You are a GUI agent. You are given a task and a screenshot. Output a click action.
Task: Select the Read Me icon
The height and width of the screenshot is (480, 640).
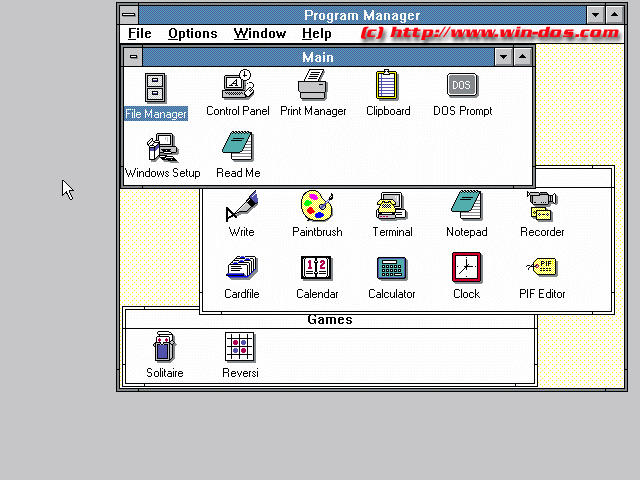point(238,148)
